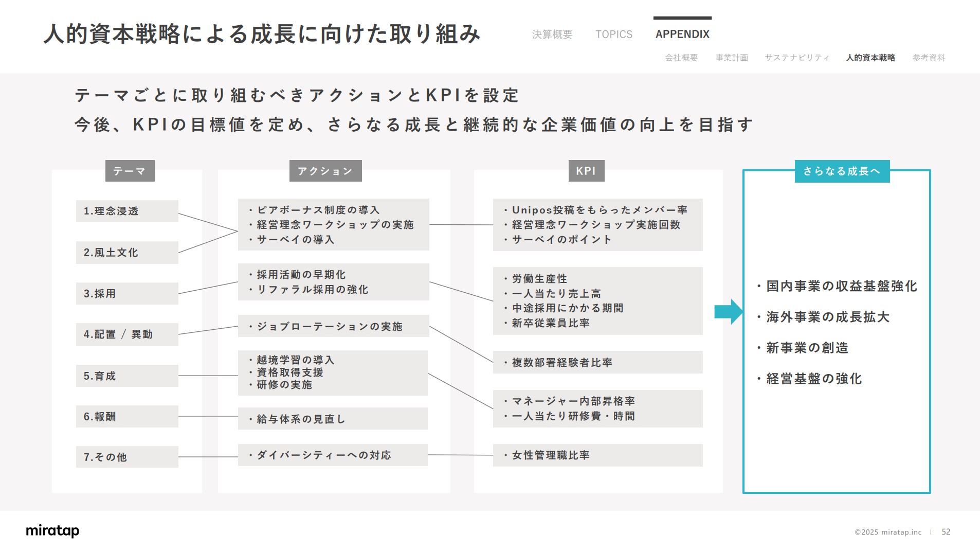This screenshot has height=550, width=980.
Task: Expand the 6.報酬 theme item
Action: (126, 417)
